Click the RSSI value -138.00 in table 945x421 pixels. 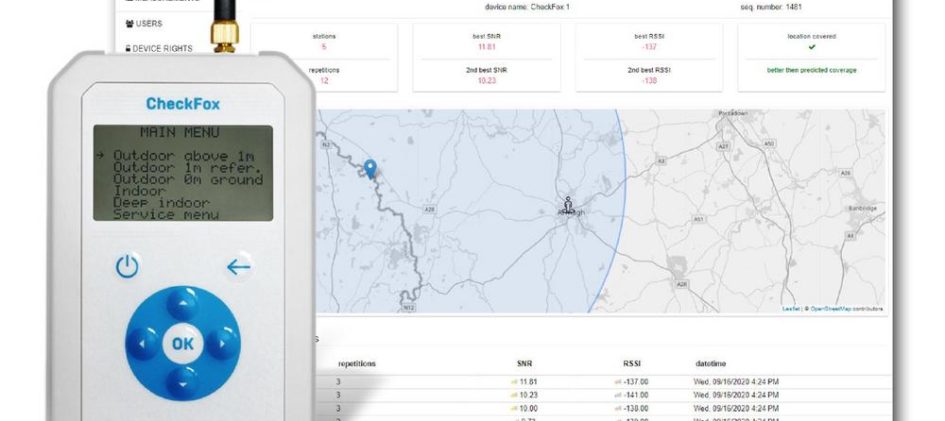pyautogui.click(x=636, y=408)
